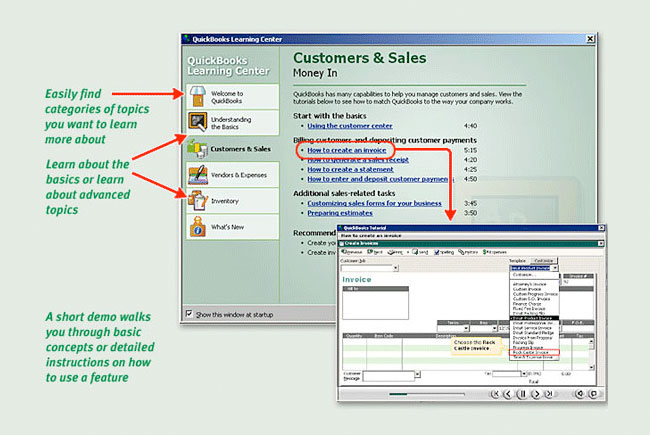This screenshot has height=435, width=650.
Task: Open the Rep dropdown
Action: (494, 328)
